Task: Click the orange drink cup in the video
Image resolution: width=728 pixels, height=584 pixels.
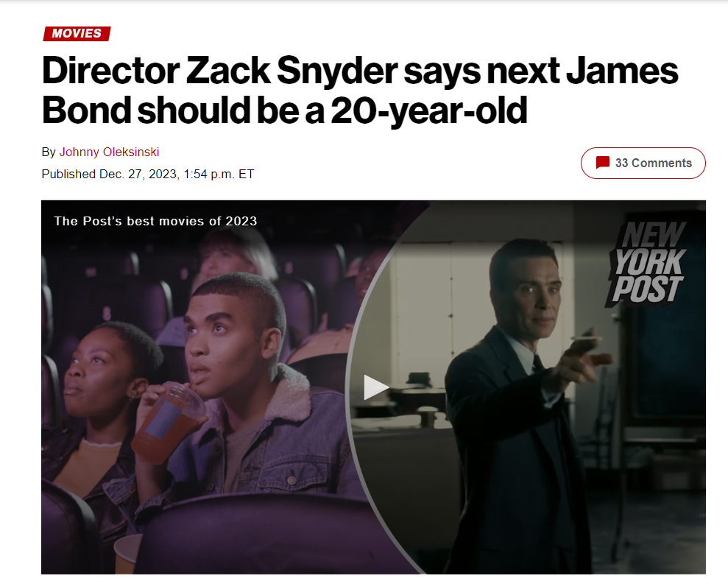Action: click(167, 423)
